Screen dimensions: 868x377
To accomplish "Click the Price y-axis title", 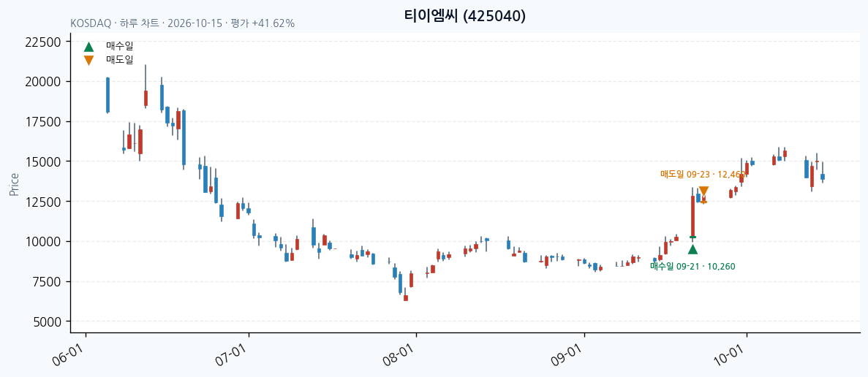I will point(14,185).
